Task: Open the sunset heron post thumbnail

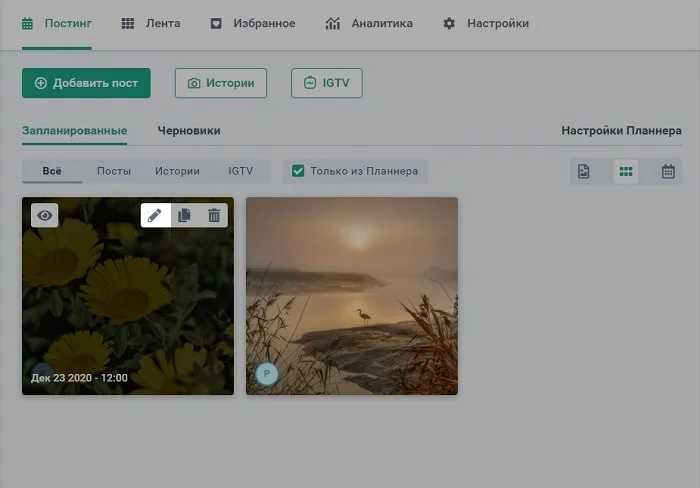Action: pos(352,295)
